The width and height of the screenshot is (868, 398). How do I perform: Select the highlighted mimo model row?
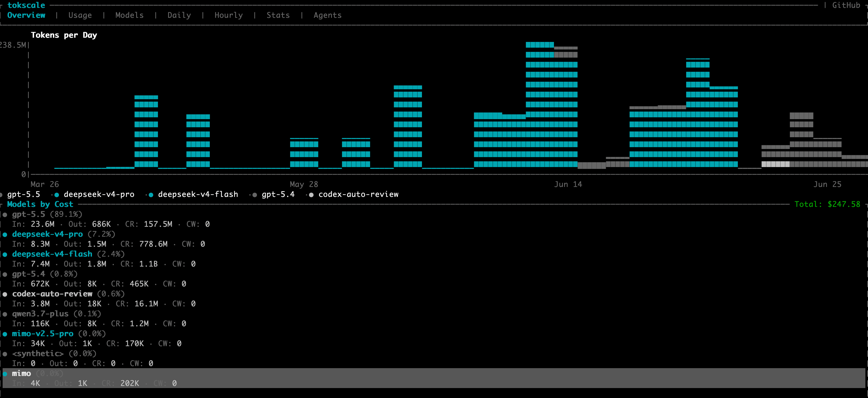click(x=434, y=378)
